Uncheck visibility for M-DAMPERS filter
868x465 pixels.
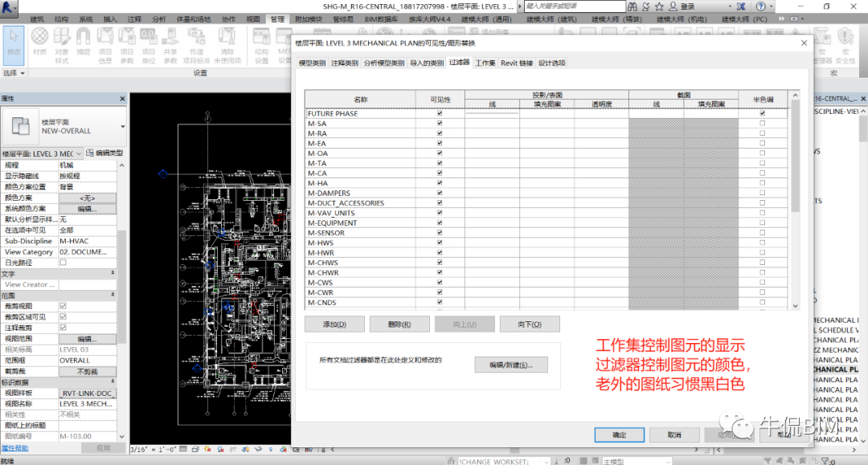coord(440,193)
